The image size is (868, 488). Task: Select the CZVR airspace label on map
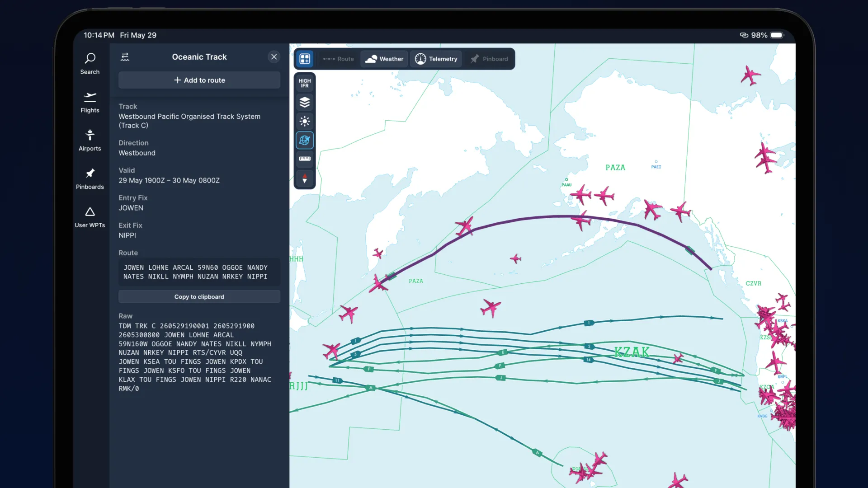[753, 283]
